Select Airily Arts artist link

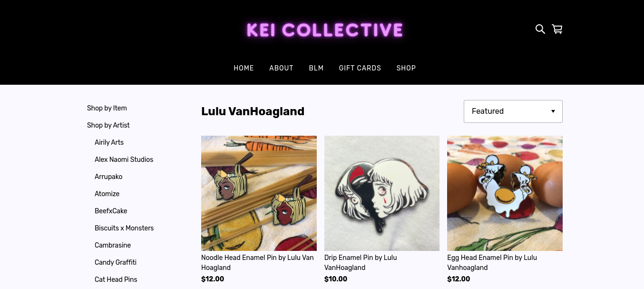click(x=109, y=142)
